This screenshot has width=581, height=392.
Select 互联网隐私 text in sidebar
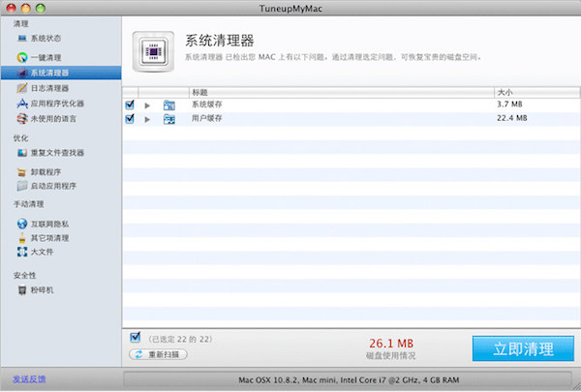coord(49,224)
